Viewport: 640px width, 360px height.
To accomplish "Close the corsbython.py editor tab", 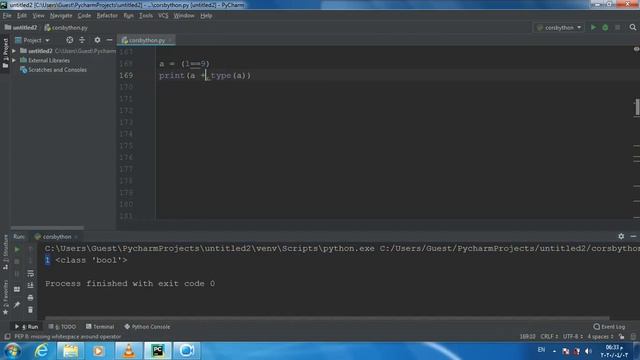I will click(171, 40).
